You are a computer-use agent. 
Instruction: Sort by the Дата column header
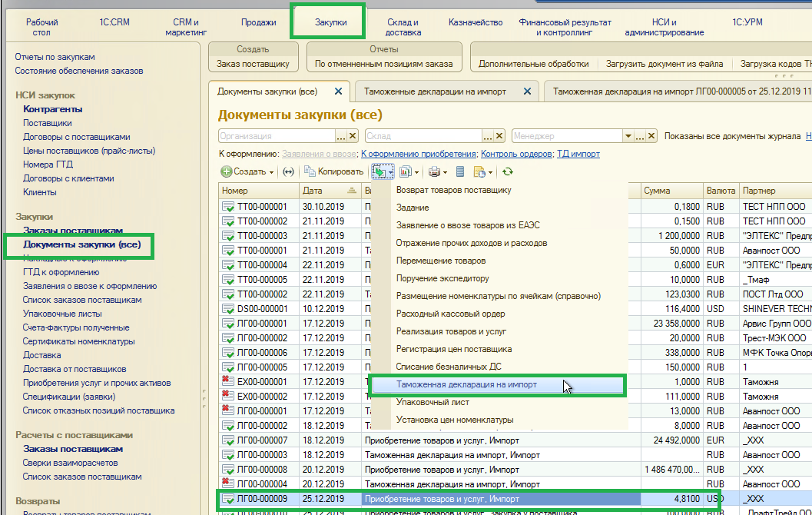313,191
